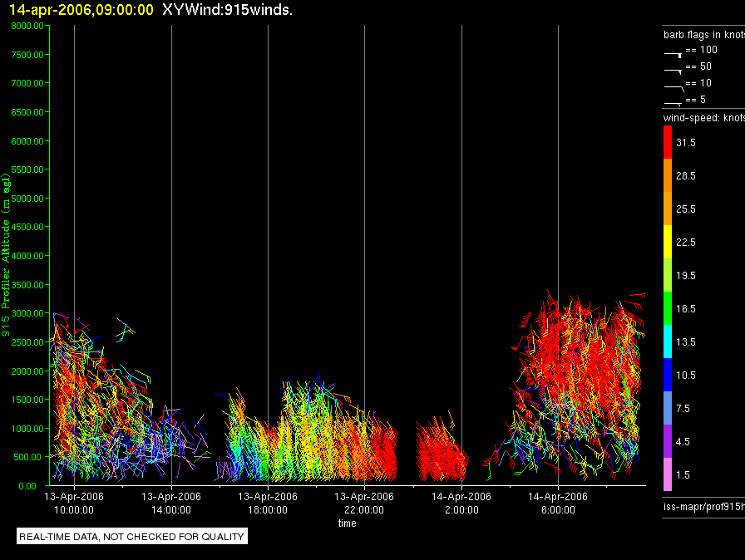Image resolution: width=745 pixels, height=560 pixels.
Task: Select the yellow 22.5 knots swatch
Action: point(668,242)
